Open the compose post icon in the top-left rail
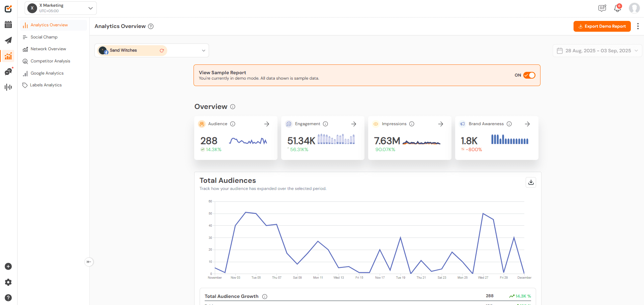 (8, 9)
